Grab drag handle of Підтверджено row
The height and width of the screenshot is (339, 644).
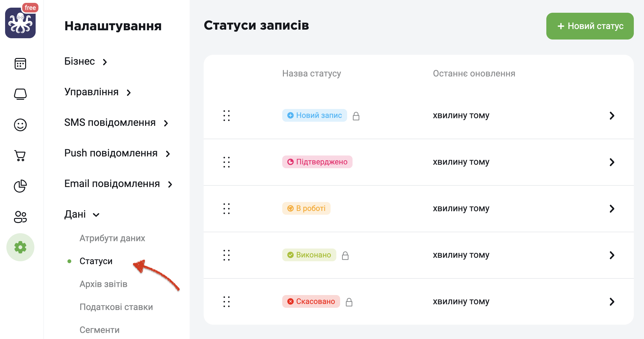[x=227, y=162]
